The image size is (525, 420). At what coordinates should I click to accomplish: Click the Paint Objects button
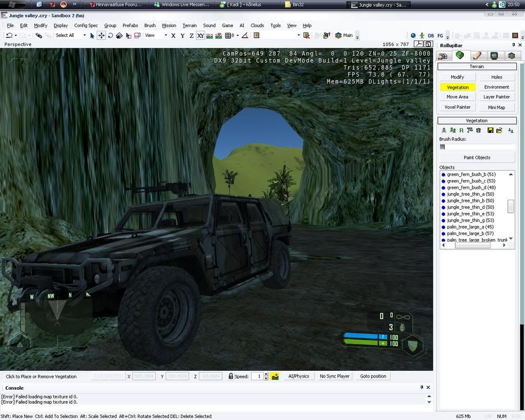click(477, 157)
